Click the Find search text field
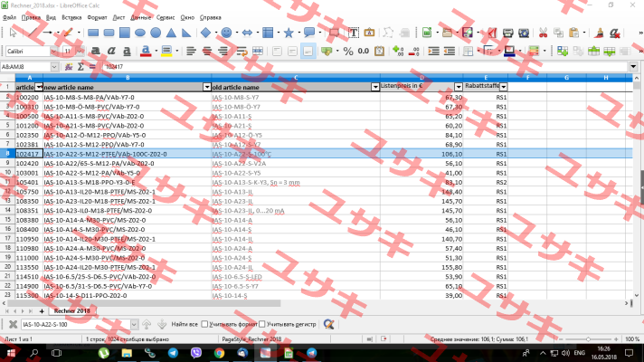Screen dimensions: 644x362 click(76, 324)
